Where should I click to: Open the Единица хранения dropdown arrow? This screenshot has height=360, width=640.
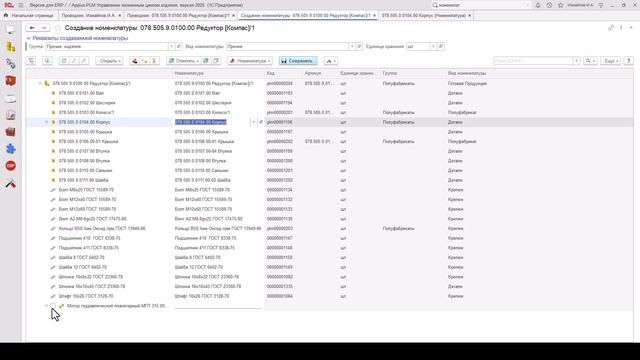tap(433, 47)
